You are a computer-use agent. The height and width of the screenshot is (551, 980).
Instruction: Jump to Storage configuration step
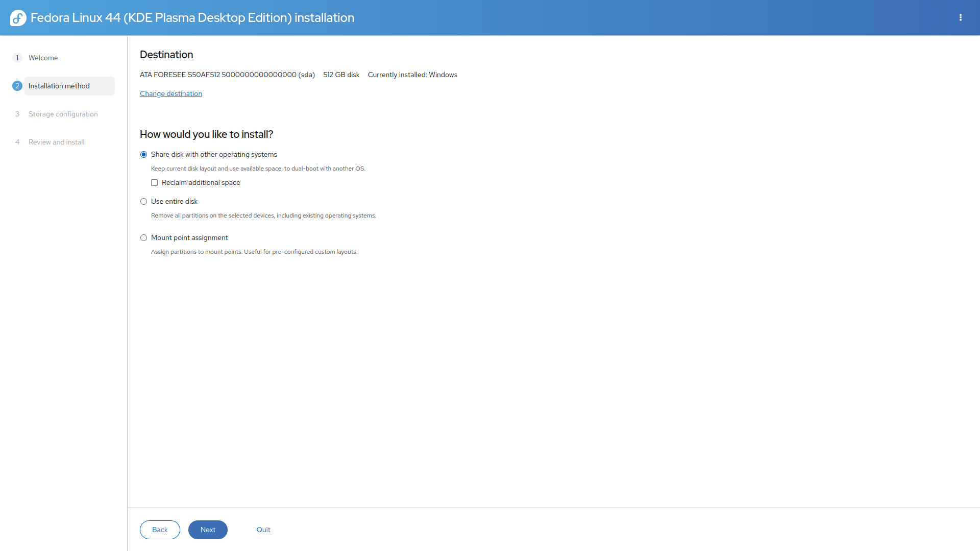pyautogui.click(x=63, y=114)
